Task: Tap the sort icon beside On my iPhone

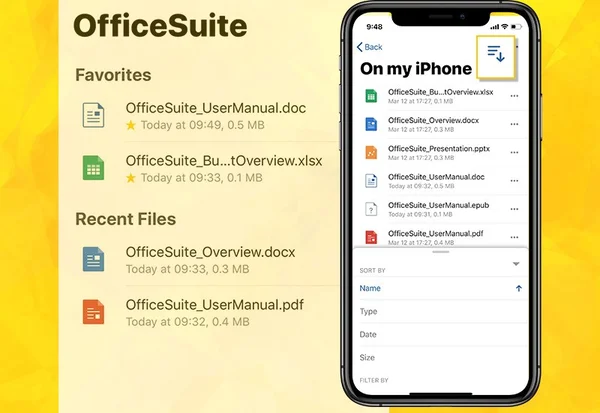Action: tap(496, 54)
